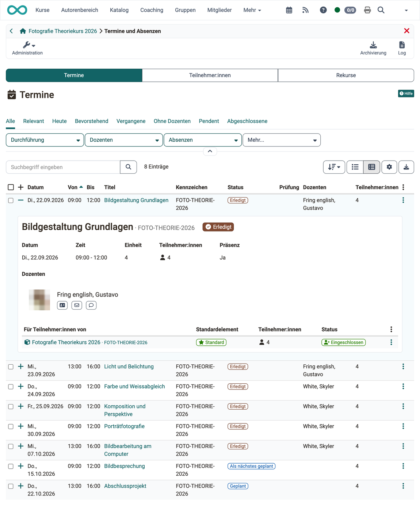Send email to Gustavo Fring english
The height and width of the screenshot is (506, 420).
pos(77,305)
